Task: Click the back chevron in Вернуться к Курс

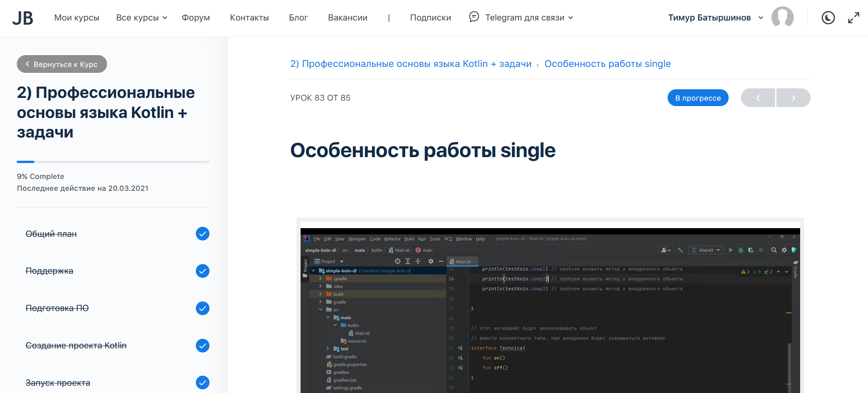Action: point(27,64)
